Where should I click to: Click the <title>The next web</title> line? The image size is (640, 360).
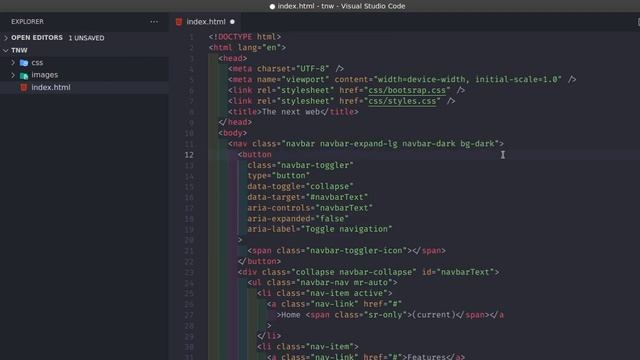293,111
